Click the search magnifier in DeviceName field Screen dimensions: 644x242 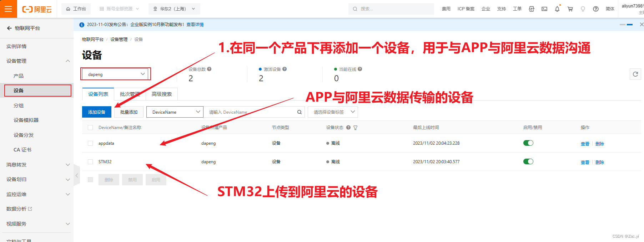(300, 112)
